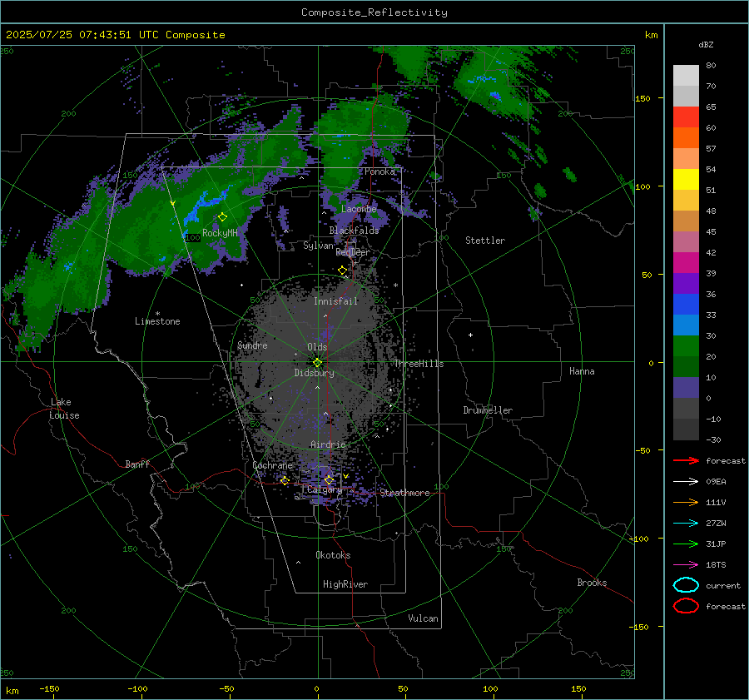Click the Strathmore city label
Image resolution: width=749 pixels, height=700 pixels.
(x=404, y=493)
